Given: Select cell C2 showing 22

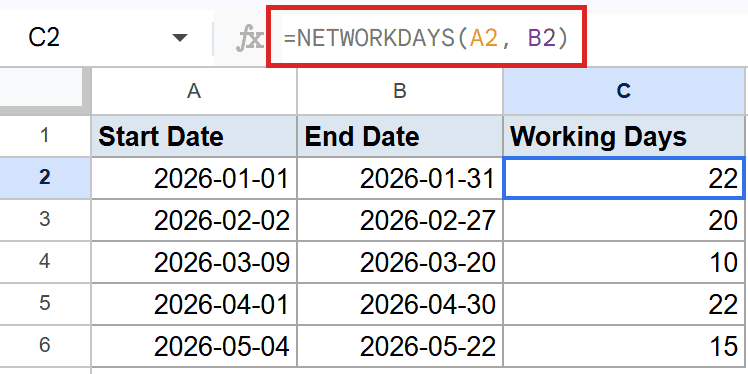Looking at the screenshot, I should pyautogui.click(x=623, y=178).
